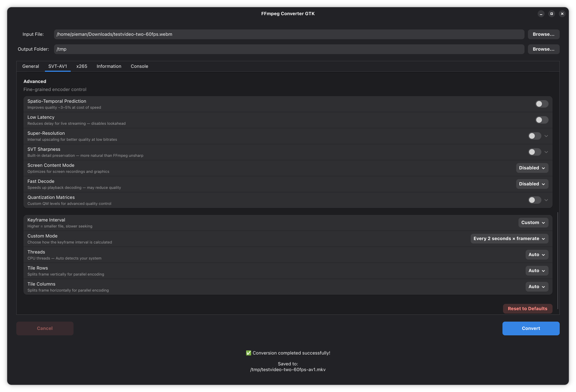This screenshot has height=392, width=576.
Task: Expand the SVT Sharpness chevron arrow
Action: (546, 152)
